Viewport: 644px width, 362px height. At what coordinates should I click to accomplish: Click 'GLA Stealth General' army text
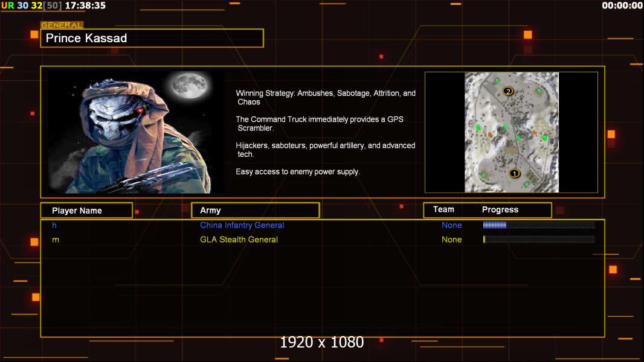(x=239, y=240)
